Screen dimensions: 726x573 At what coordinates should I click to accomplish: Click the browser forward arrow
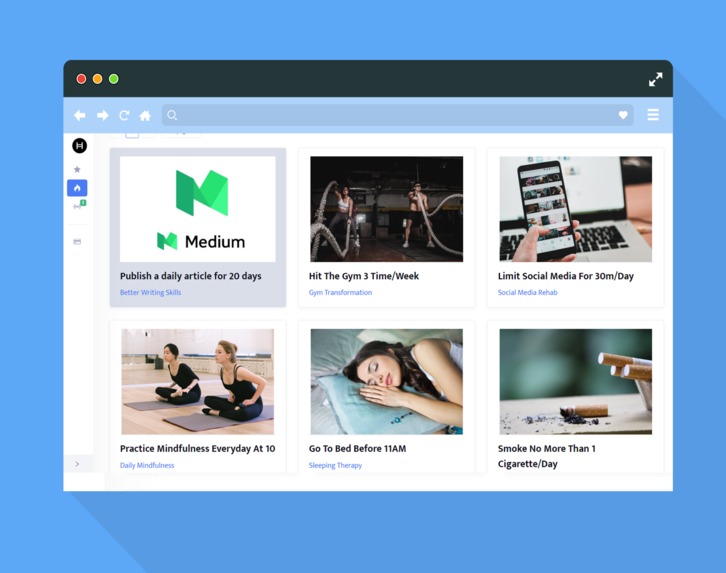102,115
